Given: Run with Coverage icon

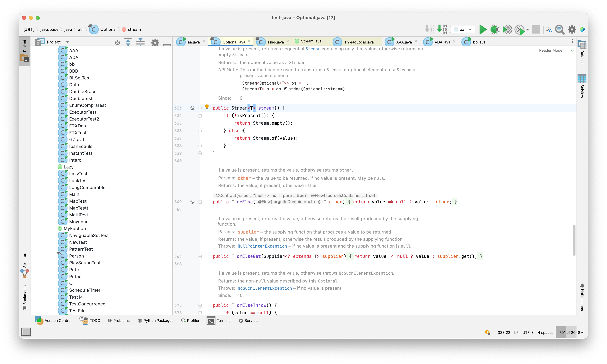Looking at the screenshot, I should pos(507,29).
